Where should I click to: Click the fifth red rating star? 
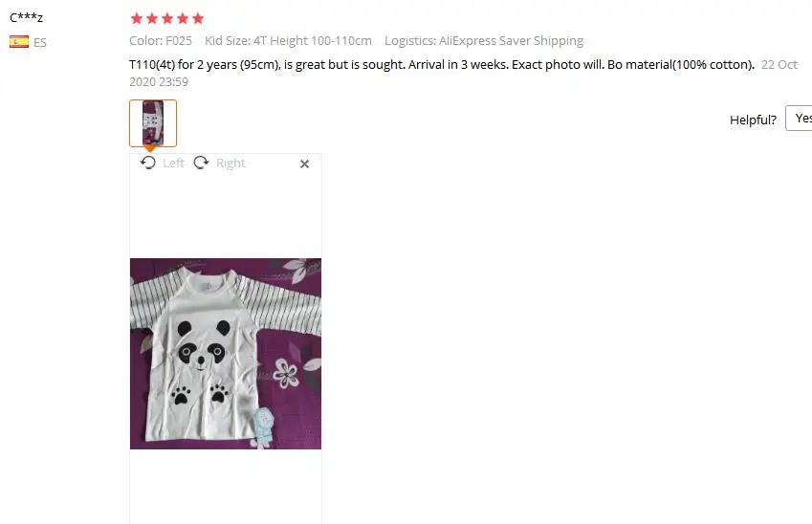coord(198,18)
